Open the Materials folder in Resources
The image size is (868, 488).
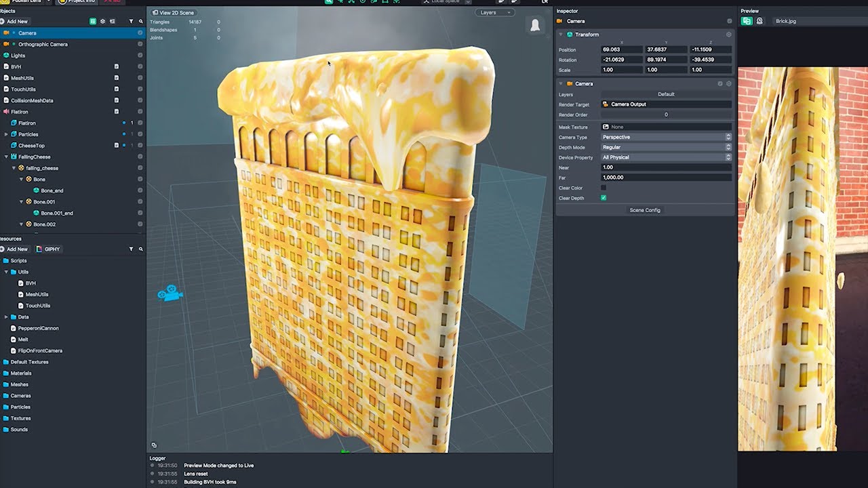click(21, 373)
